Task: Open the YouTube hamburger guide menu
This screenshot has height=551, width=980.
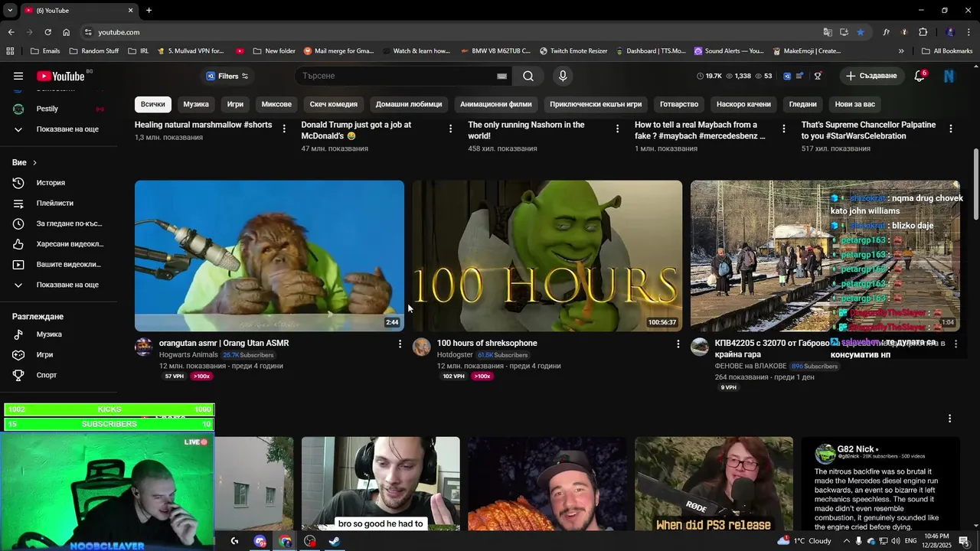Action: pyautogui.click(x=18, y=76)
